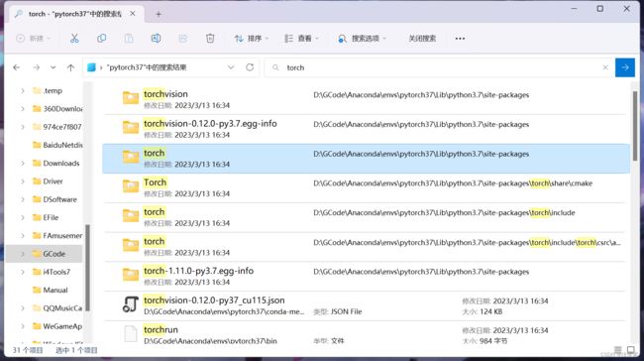The image size is (644, 361).
Task: Clear the search text with X
Action: click(605, 67)
